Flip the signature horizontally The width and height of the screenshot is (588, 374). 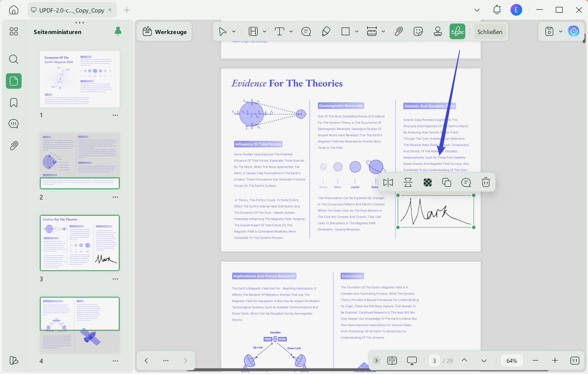[x=388, y=182]
